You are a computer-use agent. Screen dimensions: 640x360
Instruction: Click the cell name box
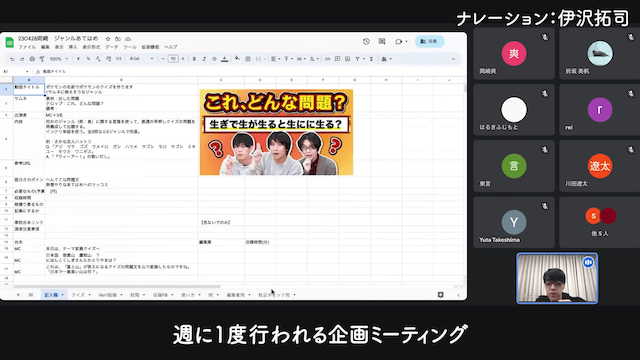point(16,71)
